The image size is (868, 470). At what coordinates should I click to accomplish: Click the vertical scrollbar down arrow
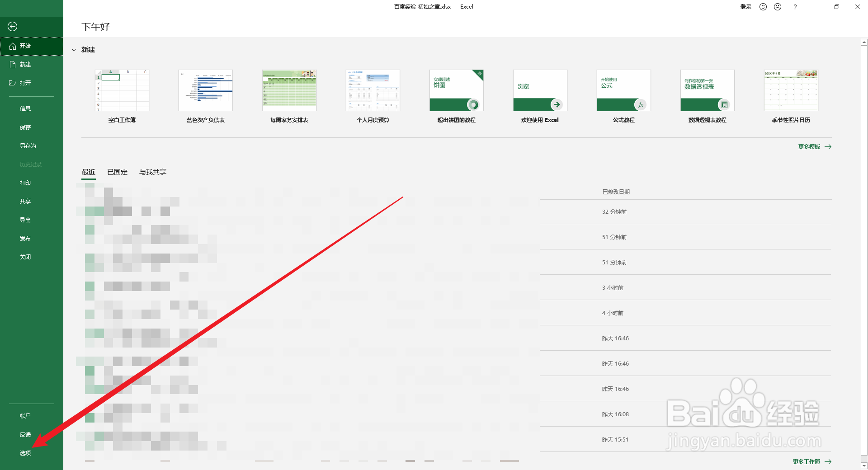tap(864, 465)
